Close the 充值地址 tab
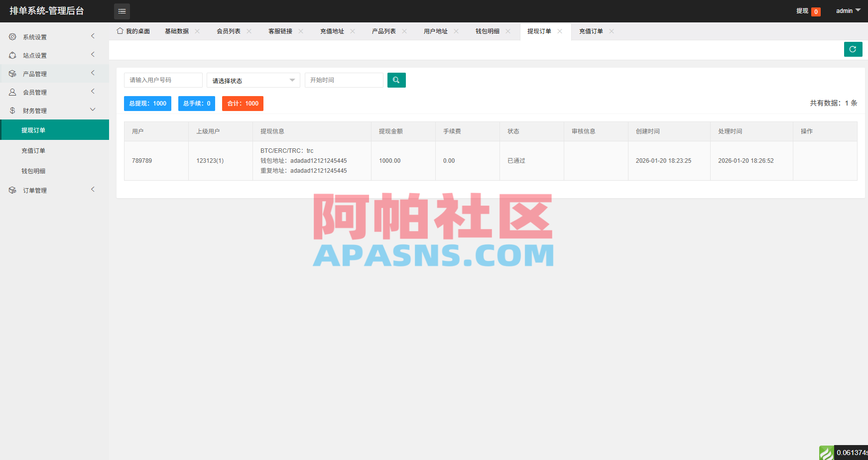The height and width of the screenshot is (460, 868). coord(353,31)
